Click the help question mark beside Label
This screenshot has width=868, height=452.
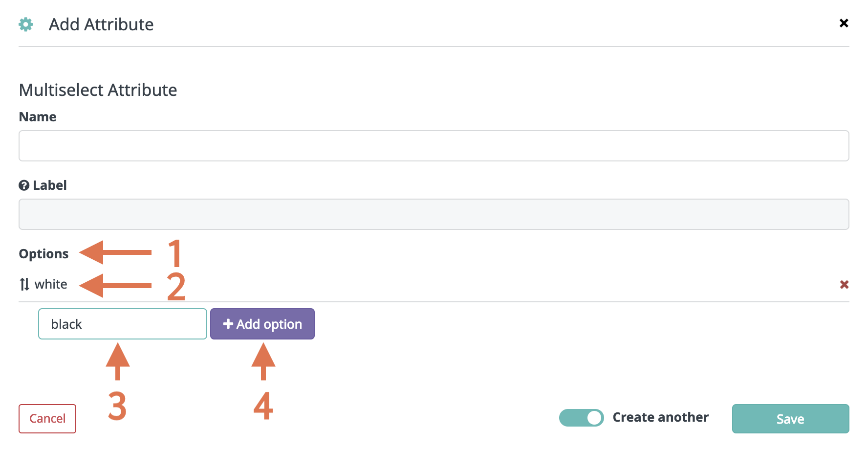(x=24, y=185)
